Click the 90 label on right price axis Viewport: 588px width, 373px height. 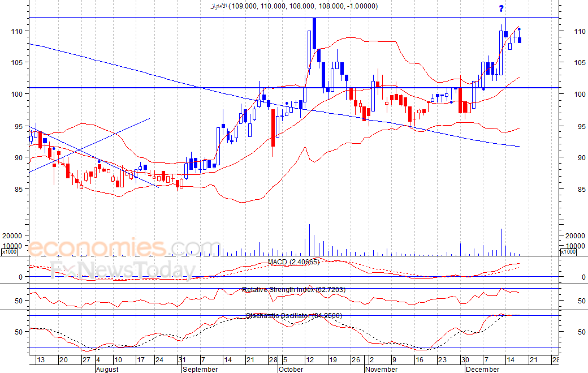(582, 157)
